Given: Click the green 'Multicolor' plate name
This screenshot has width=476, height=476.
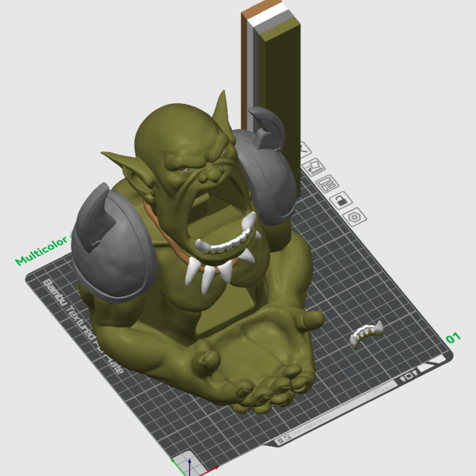Looking at the screenshot, I should click(42, 250).
